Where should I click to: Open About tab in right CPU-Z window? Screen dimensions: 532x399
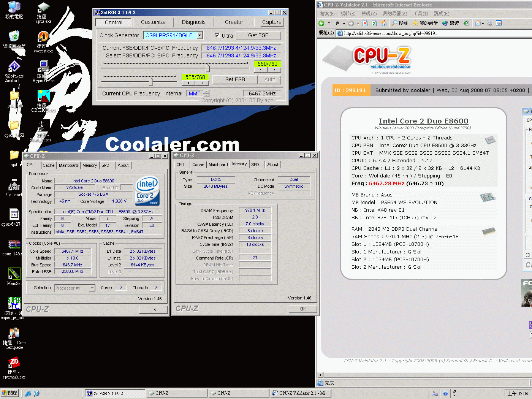click(x=273, y=165)
